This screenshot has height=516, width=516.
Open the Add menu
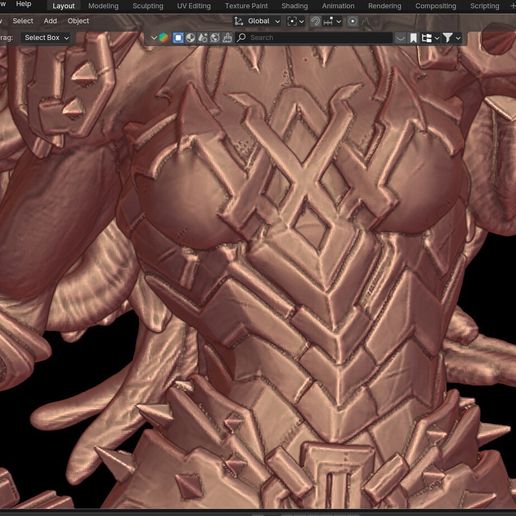(x=50, y=21)
